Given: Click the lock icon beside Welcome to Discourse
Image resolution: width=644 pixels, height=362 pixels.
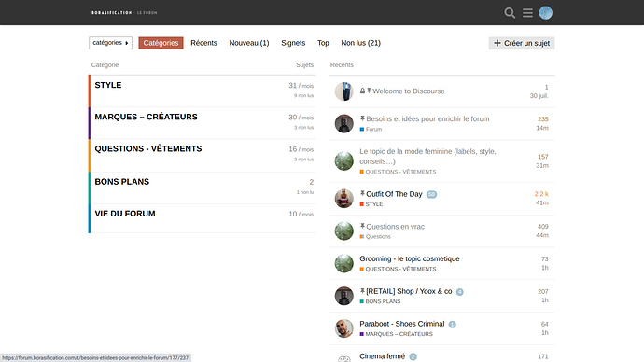Looking at the screenshot, I should click(362, 90).
